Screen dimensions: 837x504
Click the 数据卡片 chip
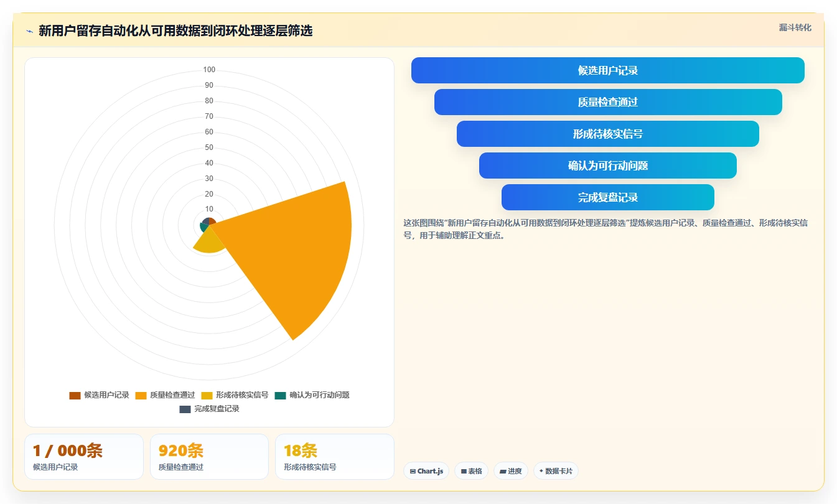[556, 471]
